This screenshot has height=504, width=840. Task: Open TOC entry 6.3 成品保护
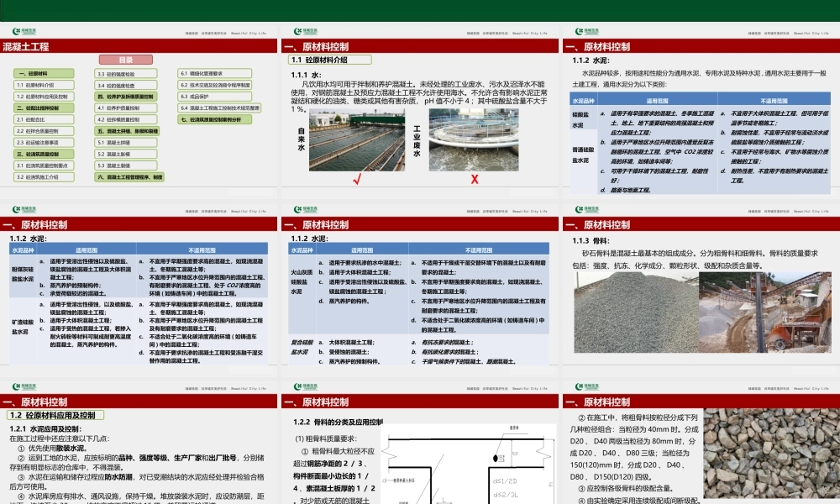click(x=215, y=97)
